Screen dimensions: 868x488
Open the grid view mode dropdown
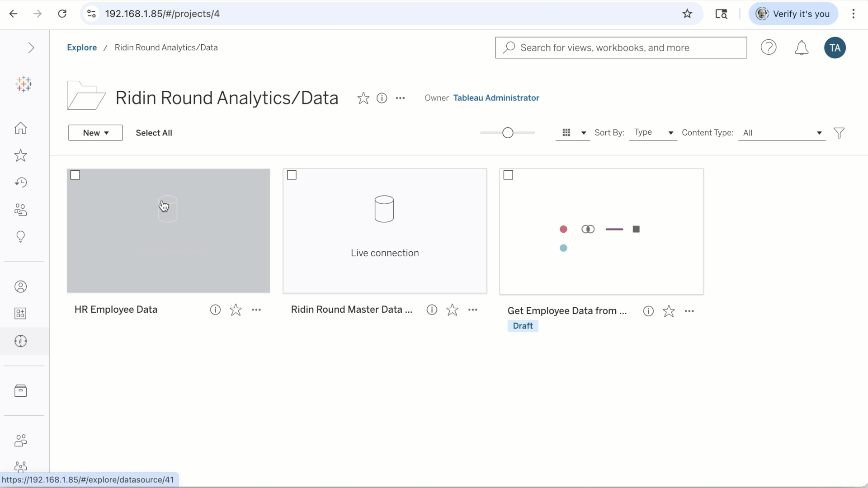pos(573,133)
